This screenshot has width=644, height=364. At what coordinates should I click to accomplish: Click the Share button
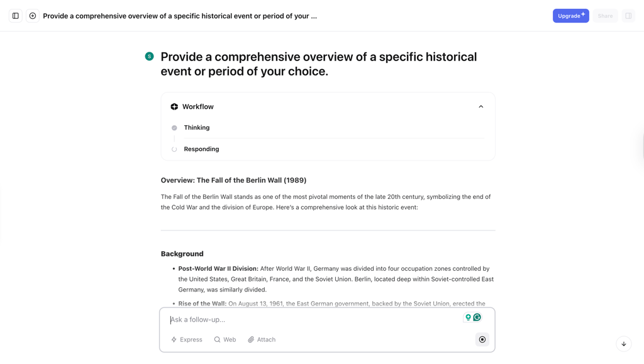(605, 16)
